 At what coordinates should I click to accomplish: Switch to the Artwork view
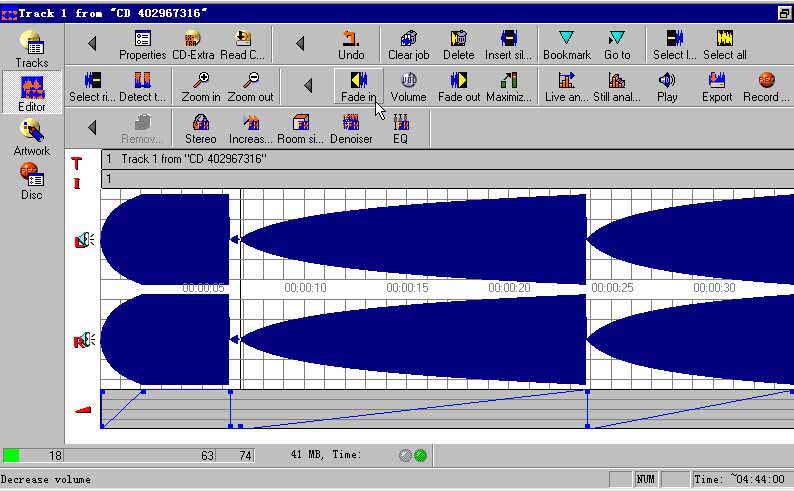[x=32, y=136]
